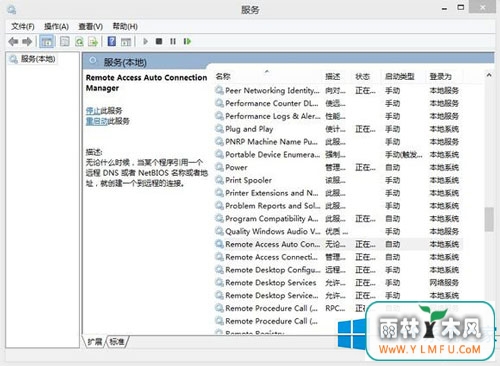Viewport: 500px width, 366px height.
Task: Select Problem Reports and Solutions service
Action: click(338, 206)
